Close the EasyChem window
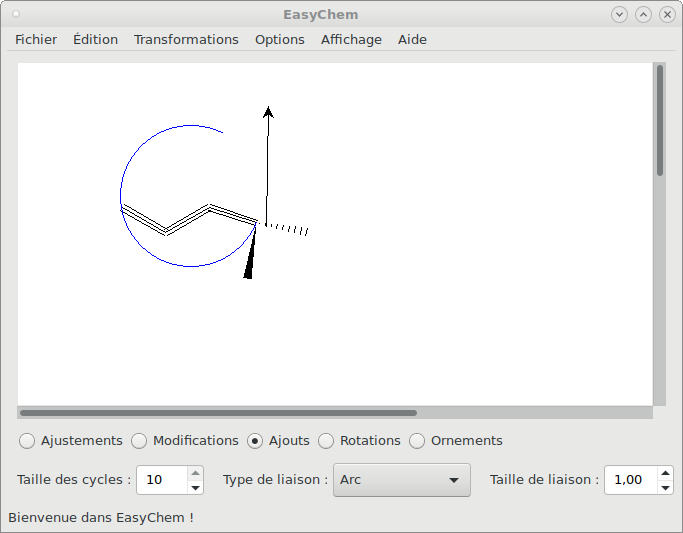 click(x=667, y=14)
